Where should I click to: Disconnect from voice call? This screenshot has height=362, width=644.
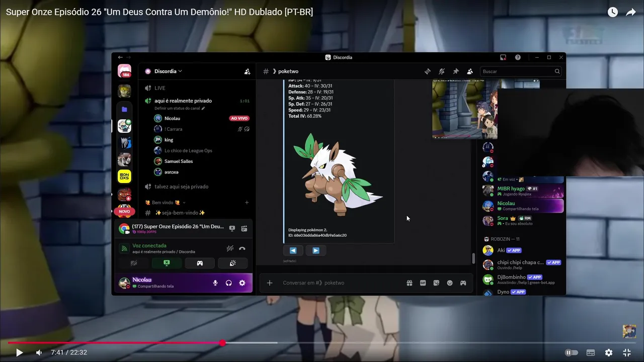click(242, 248)
